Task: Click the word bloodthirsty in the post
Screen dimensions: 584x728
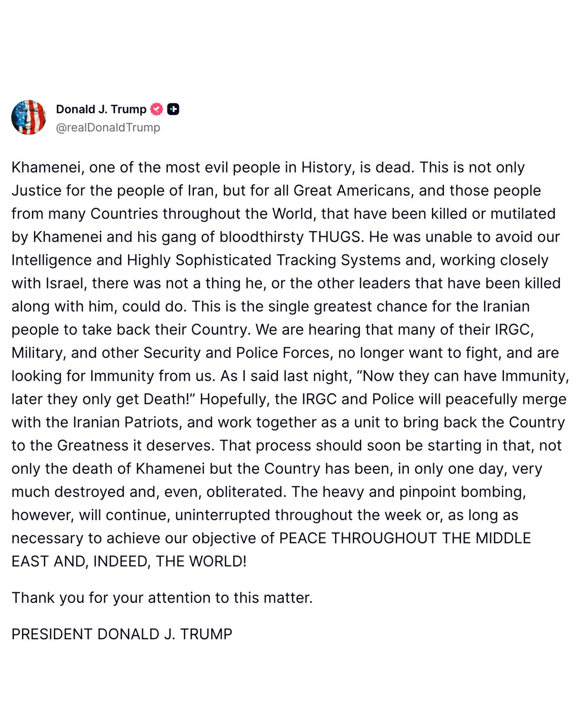Action: tap(261, 237)
